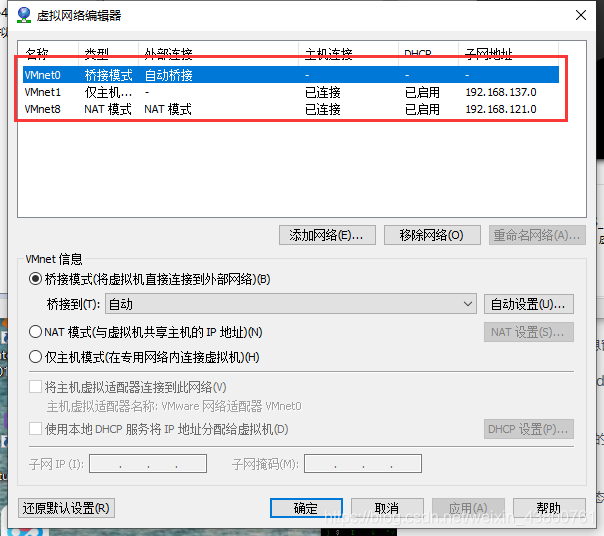Click the 192.168.137.0 subnet address
Viewport: 604px width, 536px height.
(501, 92)
